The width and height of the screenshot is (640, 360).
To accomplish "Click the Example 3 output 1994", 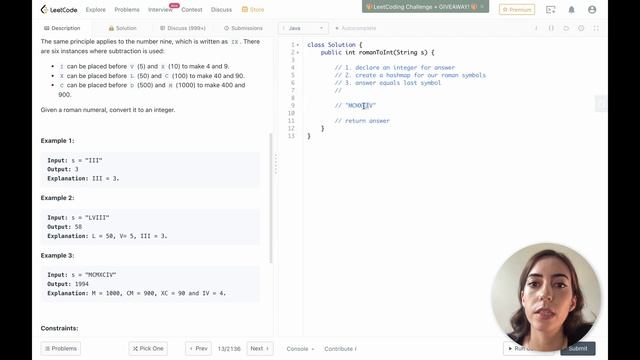I will pyautogui.click(x=82, y=284).
